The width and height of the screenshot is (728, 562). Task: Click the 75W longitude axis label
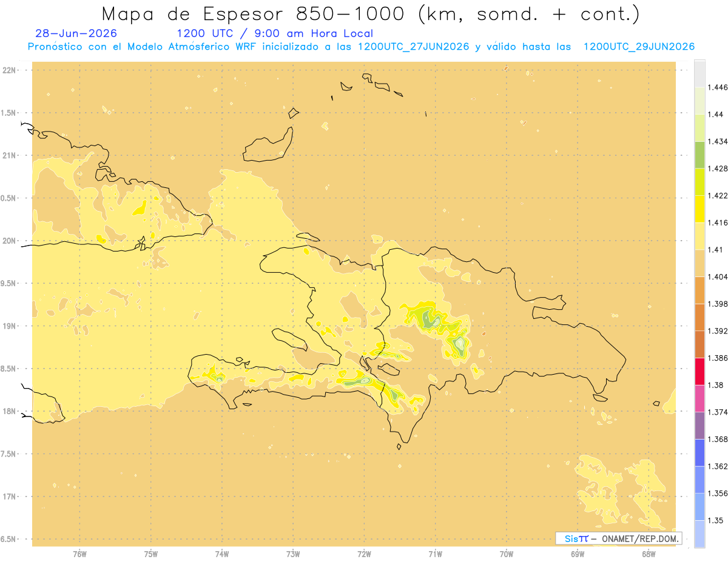151,554
